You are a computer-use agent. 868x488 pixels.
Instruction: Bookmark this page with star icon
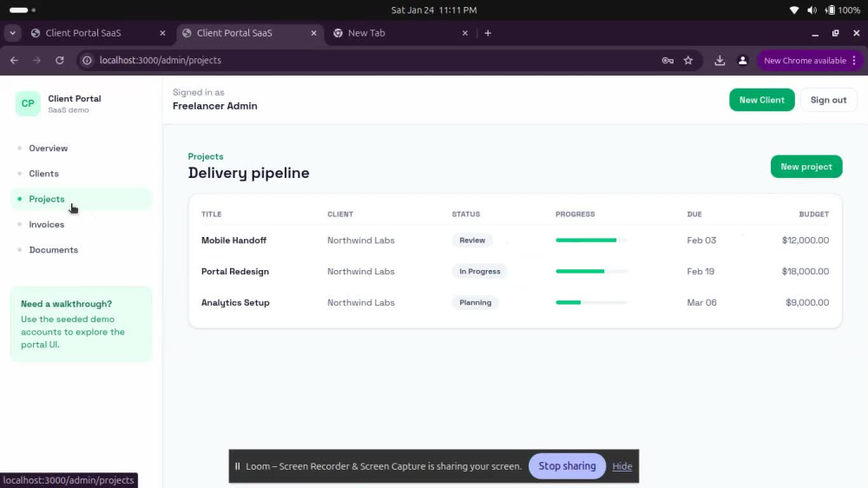pyautogui.click(x=688, y=61)
